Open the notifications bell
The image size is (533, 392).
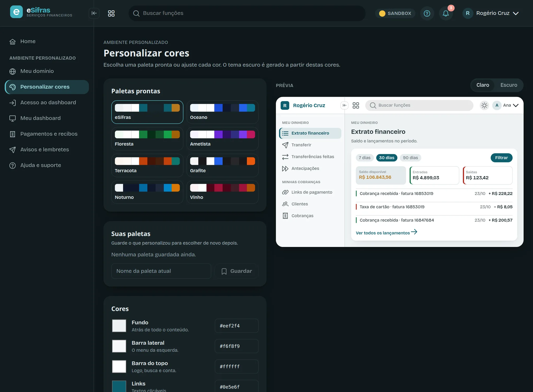click(446, 13)
